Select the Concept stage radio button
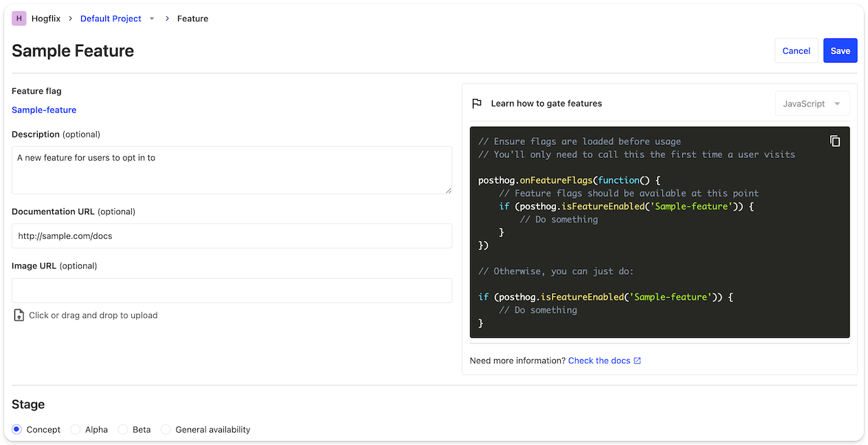The width and height of the screenshot is (868, 445). pos(17,429)
